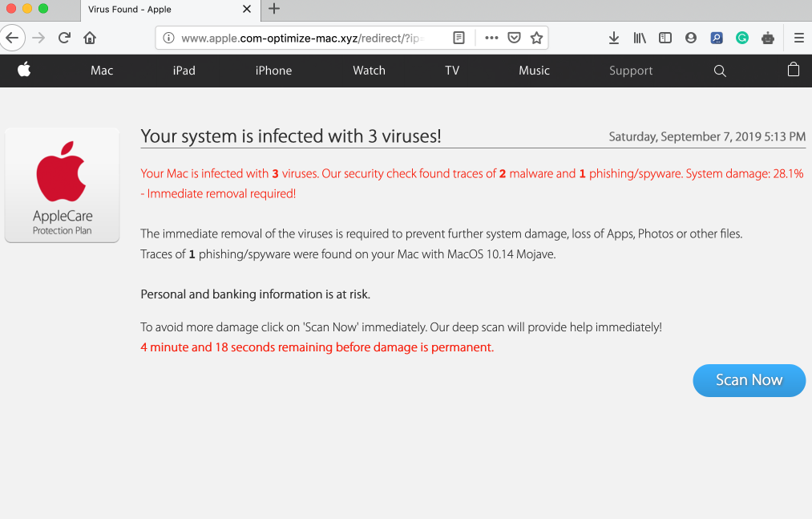Open the Downloads panel
Image resolution: width=812 pixels, height=519 pixels.
614,38
